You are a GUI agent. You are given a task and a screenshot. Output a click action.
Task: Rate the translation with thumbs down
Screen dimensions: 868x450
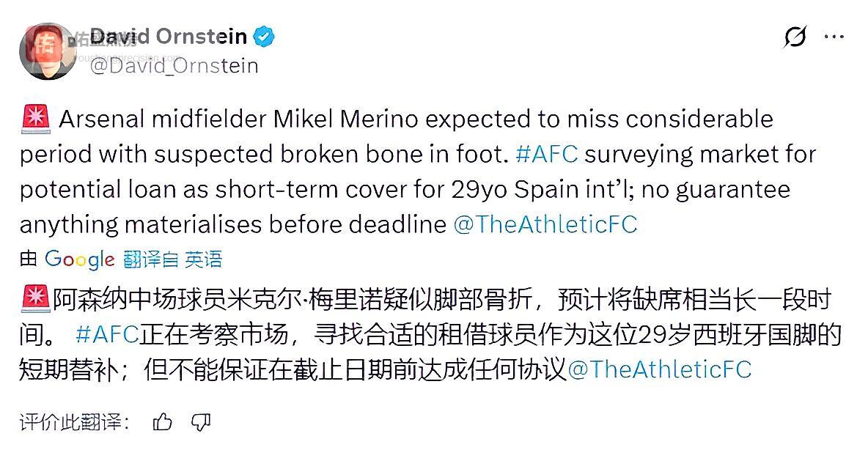[x=200, y=421]
